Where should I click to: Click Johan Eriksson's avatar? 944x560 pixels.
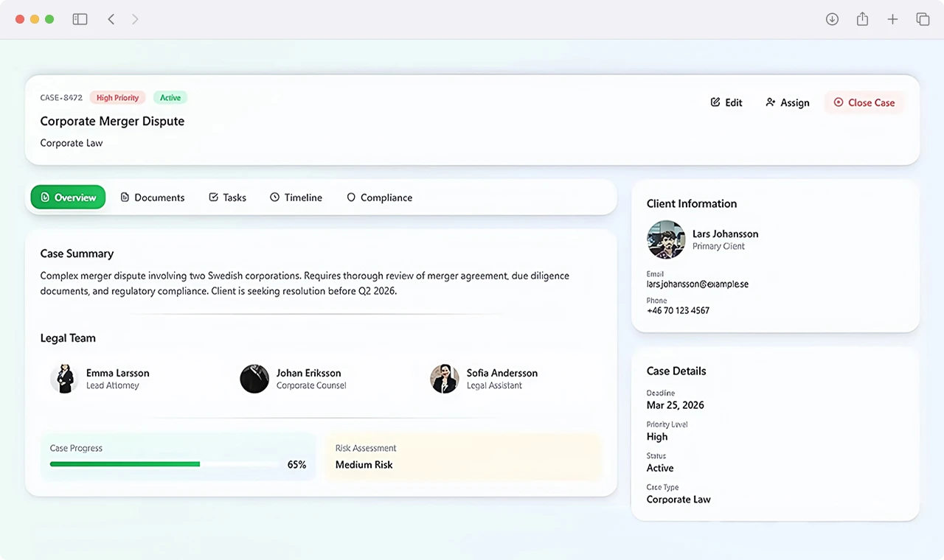[x=254, y=379]
